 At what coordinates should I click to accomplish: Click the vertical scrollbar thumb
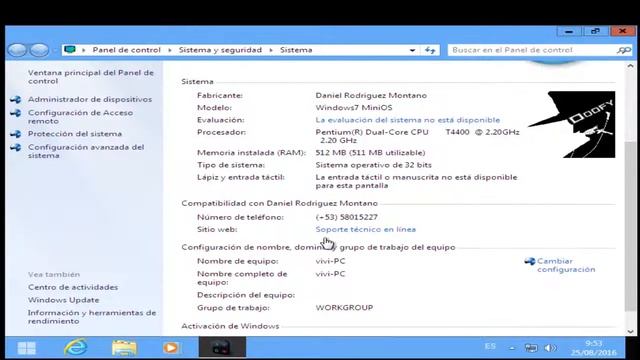[631, 227]
